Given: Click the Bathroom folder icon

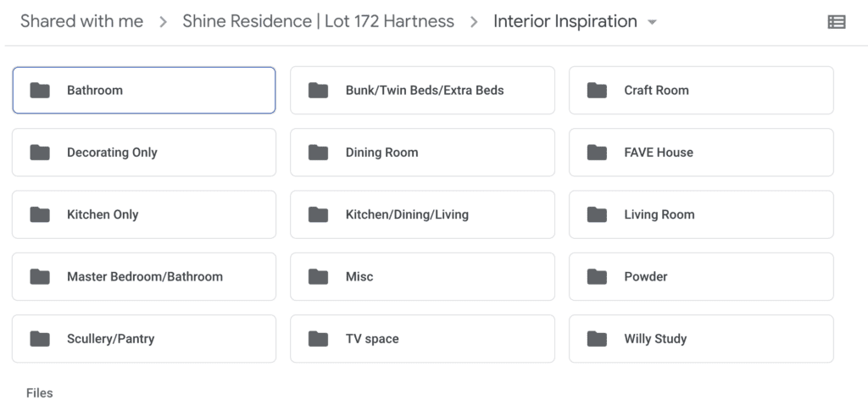Looking at the screenshot, I should tap(40, 91).
